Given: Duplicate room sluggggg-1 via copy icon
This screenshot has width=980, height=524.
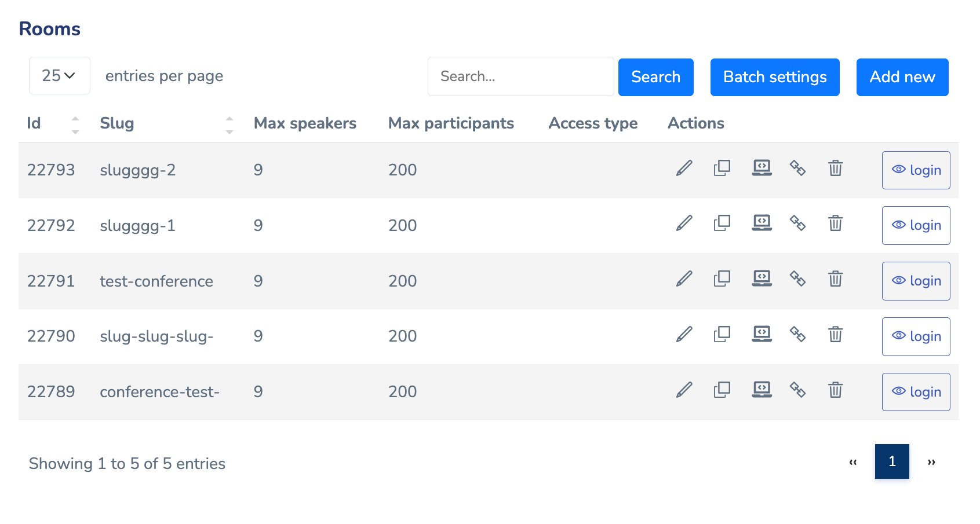Looking at the screenshot, I should pos(722,223).
